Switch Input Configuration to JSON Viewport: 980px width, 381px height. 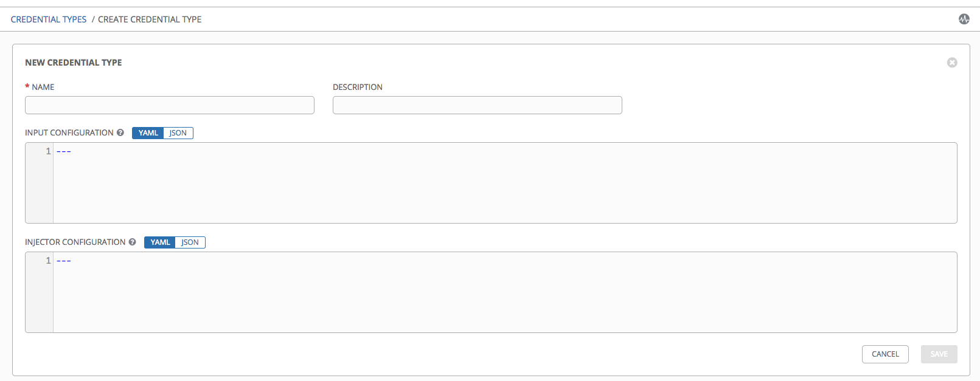pos(178,133)
